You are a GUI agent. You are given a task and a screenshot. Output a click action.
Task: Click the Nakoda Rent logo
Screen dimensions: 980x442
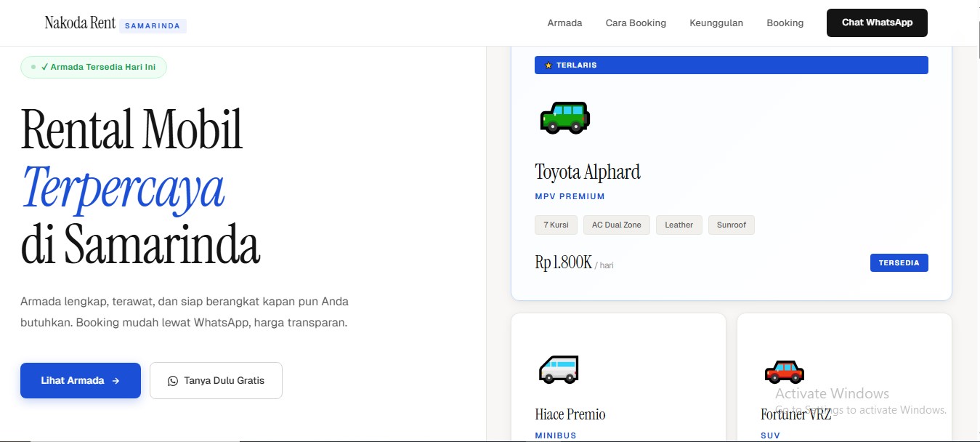[80, 23]
